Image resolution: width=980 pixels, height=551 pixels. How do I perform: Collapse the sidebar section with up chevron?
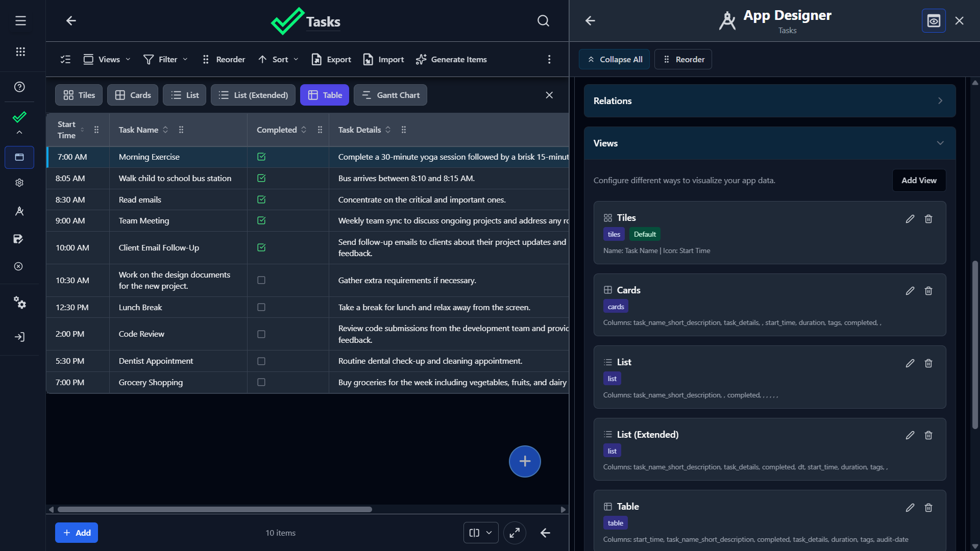click(19, 132)
